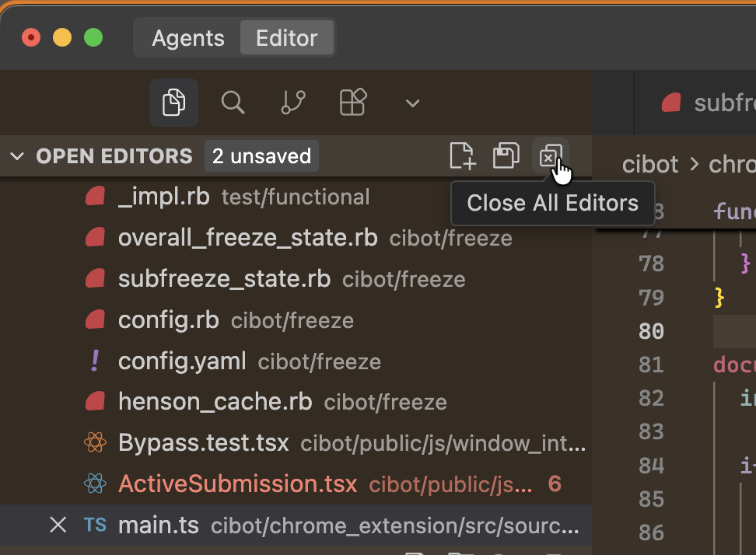Switch to the Agents tab
The image size is (756, 555).
pos(188,38)
